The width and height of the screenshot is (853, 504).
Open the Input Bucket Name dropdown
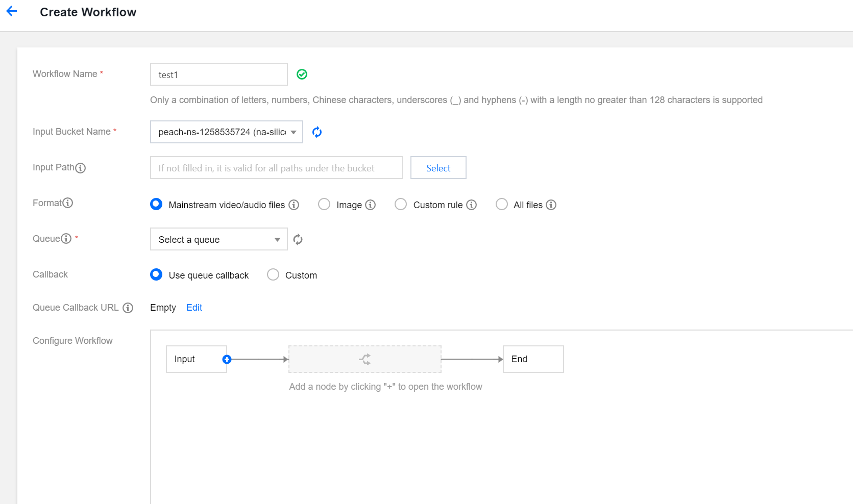point(226,132)
